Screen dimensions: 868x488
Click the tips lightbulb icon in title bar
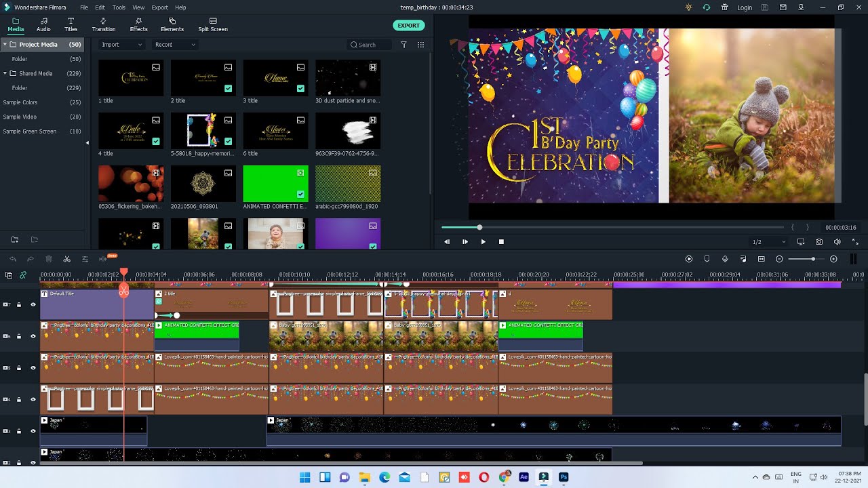pyautogui.click(x=689, y=7)
